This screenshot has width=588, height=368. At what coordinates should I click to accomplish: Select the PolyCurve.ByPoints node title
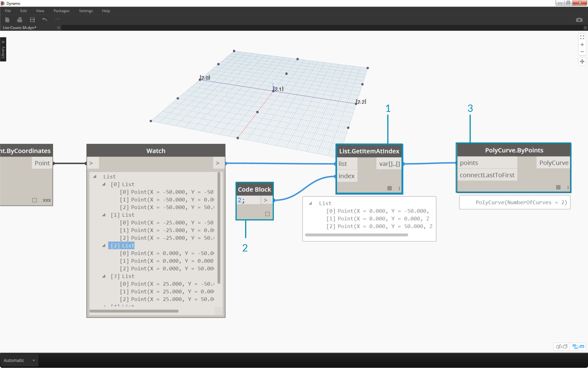[514, 150]
